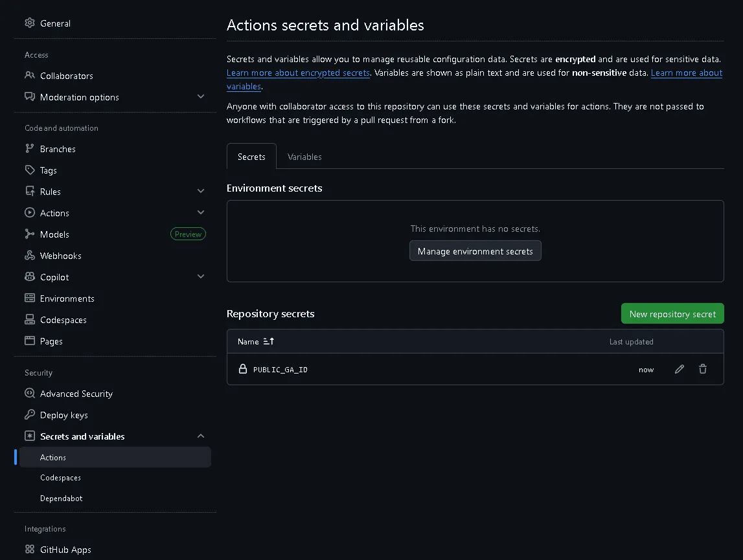The image size is (743, 560).
Task: Click the Pages icon in sidebar
Action: click(30, 341)
